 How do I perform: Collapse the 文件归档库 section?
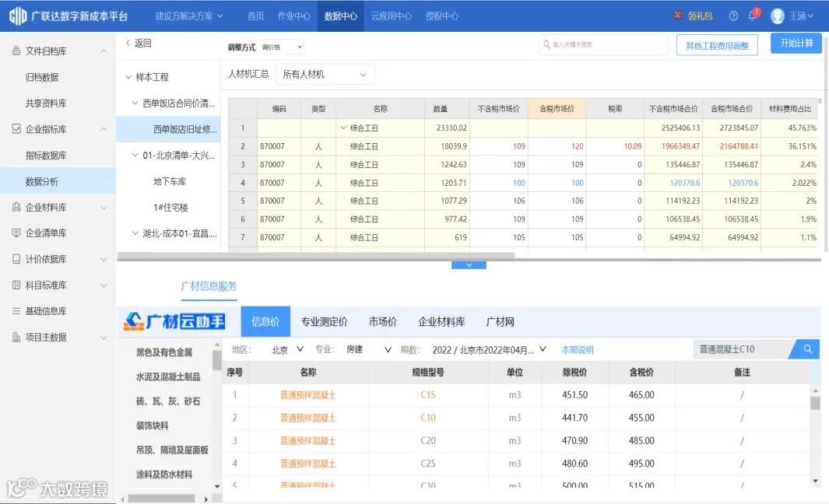pyautogui.click(x=104, y=51)
